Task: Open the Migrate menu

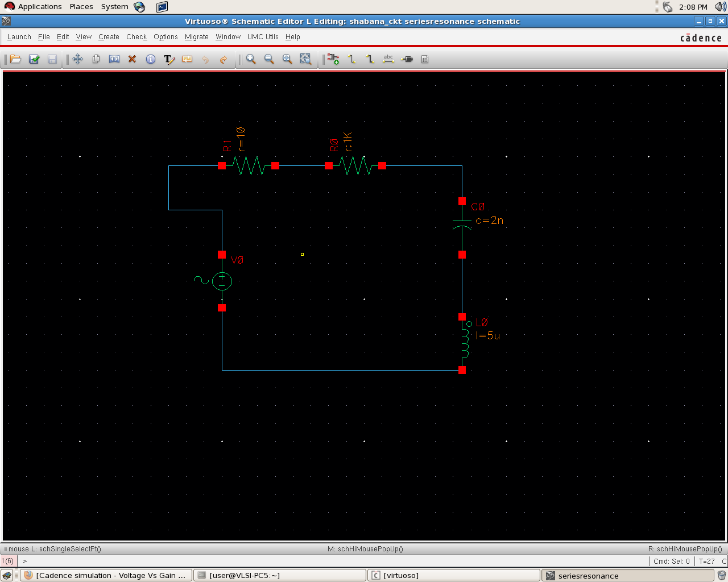Action: [197, 37]
